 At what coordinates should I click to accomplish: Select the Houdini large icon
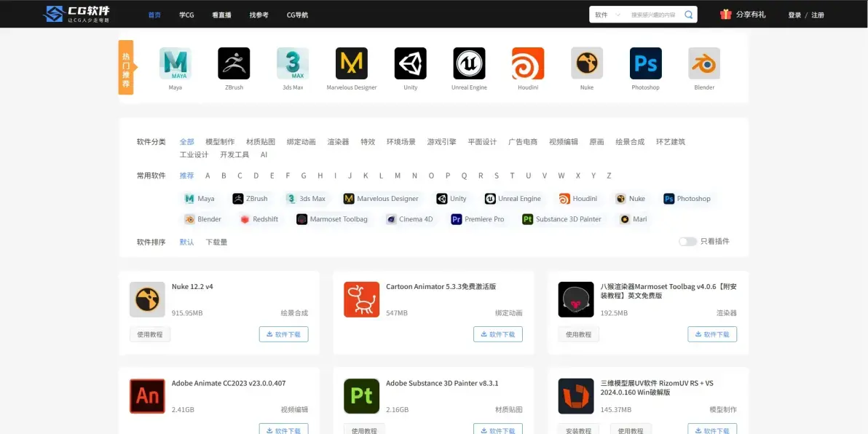click(x=527, y=63)
